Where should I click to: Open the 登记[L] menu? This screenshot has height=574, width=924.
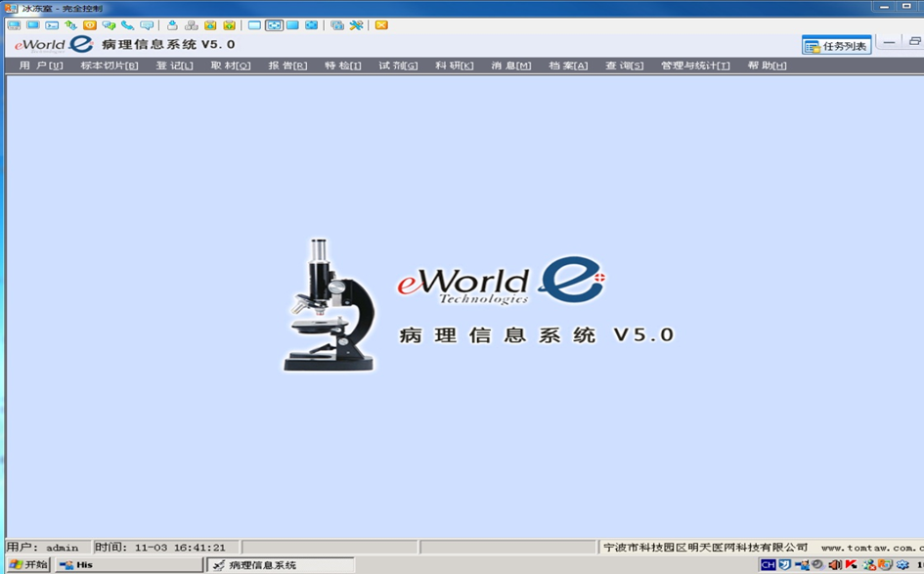(174, 66)
